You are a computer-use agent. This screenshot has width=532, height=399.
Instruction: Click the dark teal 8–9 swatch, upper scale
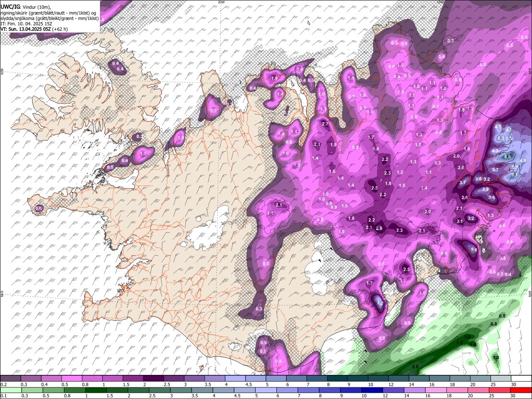(x=337, y=379)
